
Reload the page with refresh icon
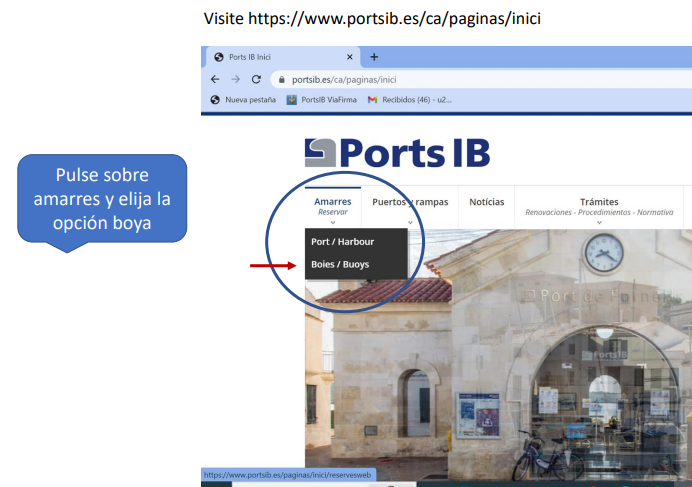(256, 79)
